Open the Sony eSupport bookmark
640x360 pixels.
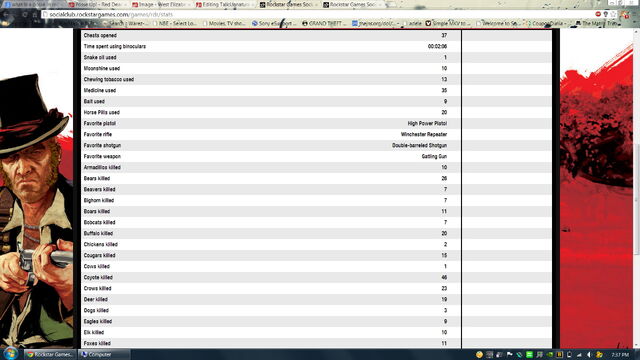point(274,24)
